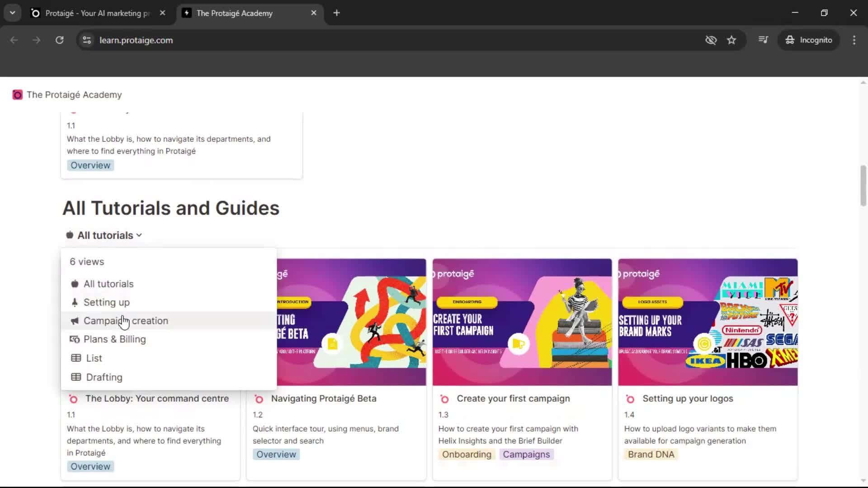Click the Protaigé icon beside 'Setting up your logos'
The width and height of the screenshot is (868, 488).
630,399
